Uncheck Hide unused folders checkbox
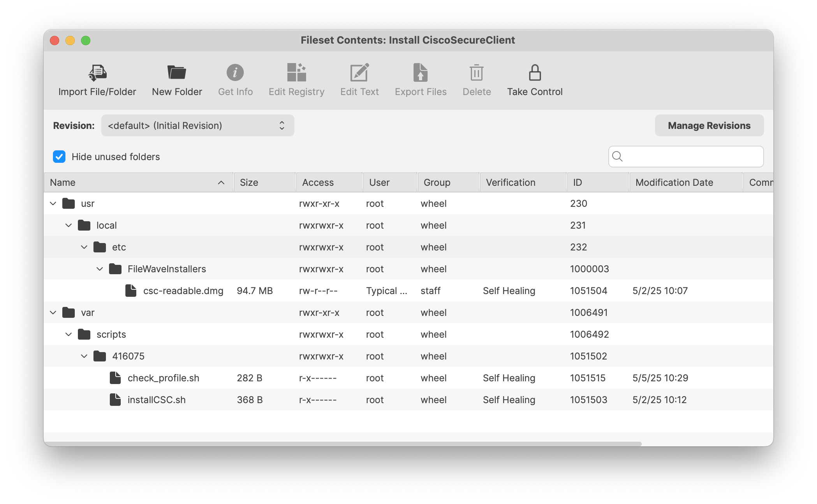 [x=59, y=157]
